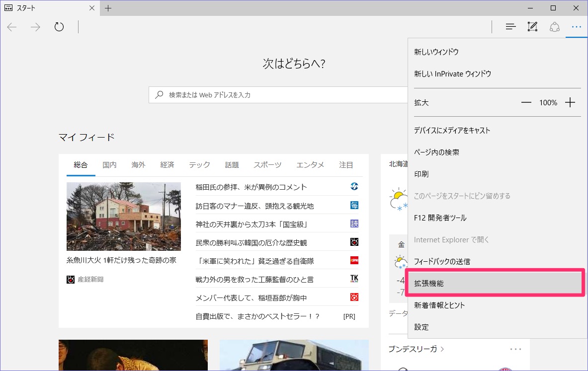Image resolution: width=588 pixels, height=371 pixels.
Task: Open ブンデスリーガ card three-dot options
Action: coord(515,349)
